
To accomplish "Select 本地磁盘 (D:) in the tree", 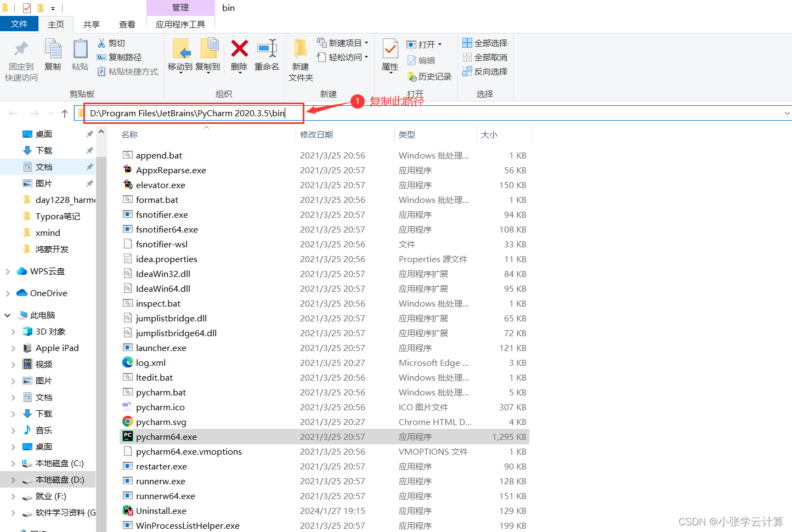I will click(60, 479).
